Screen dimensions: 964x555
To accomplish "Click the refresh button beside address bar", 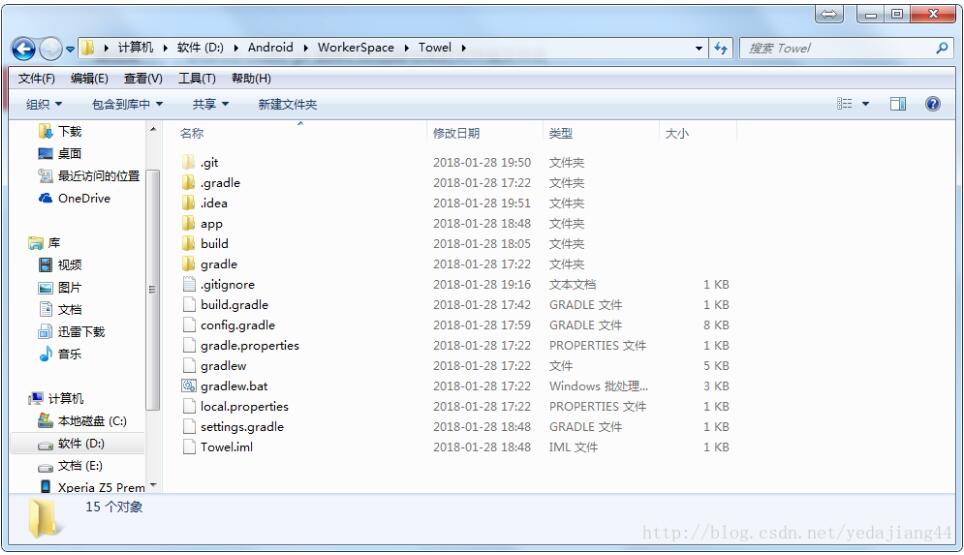I will click(721, 48).
